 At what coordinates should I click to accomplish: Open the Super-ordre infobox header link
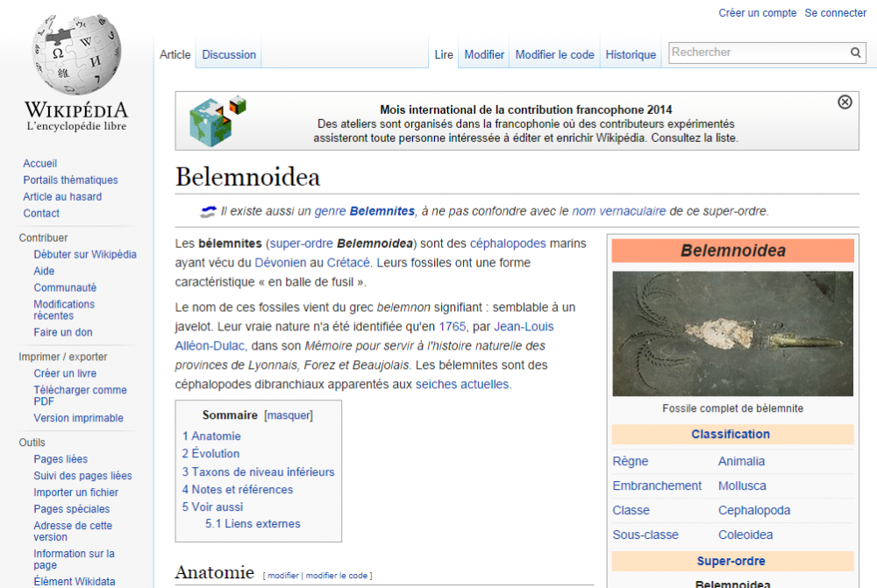731,561
